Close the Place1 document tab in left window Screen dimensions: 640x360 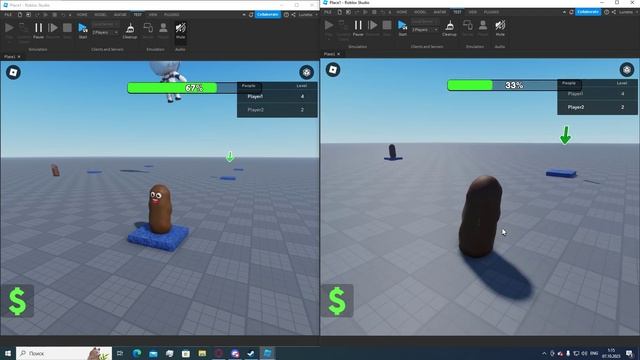click(x=19, y=57)
